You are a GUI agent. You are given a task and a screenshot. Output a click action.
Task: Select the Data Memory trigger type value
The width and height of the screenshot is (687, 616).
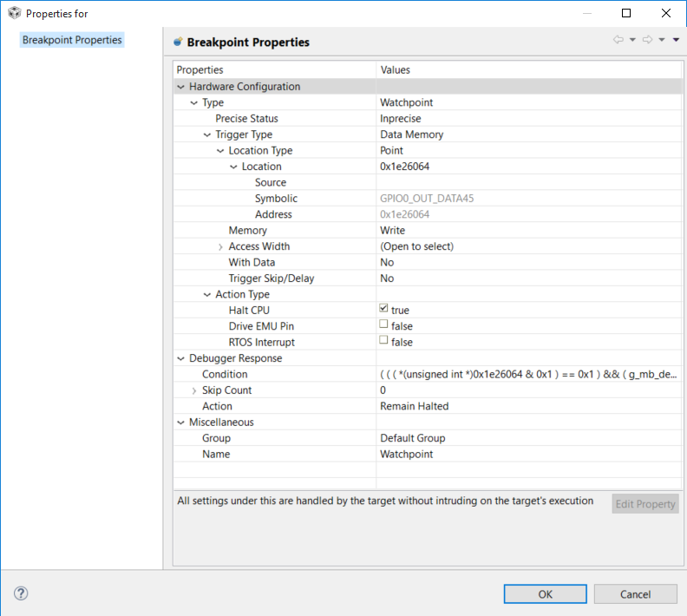pyautogui.click(x=411, y=134)
